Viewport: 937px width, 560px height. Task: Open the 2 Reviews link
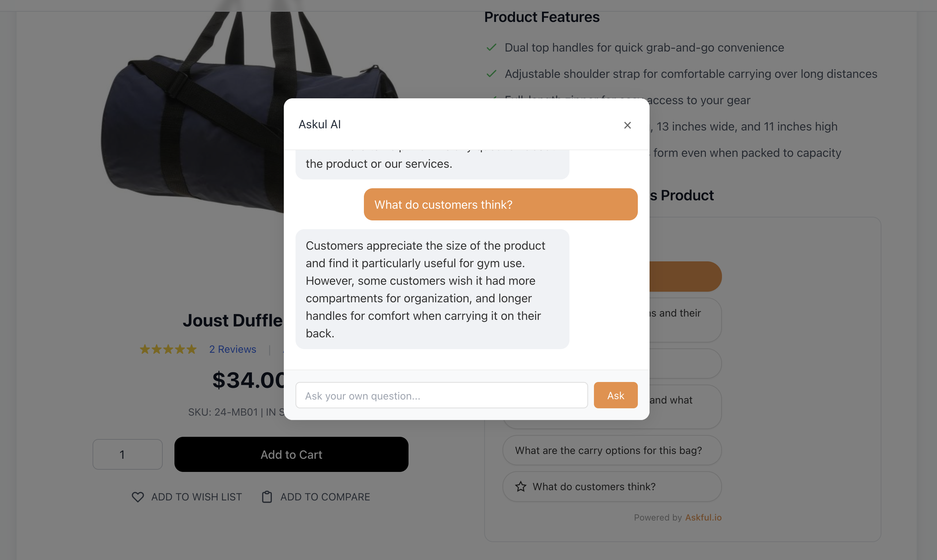point(233,349)
